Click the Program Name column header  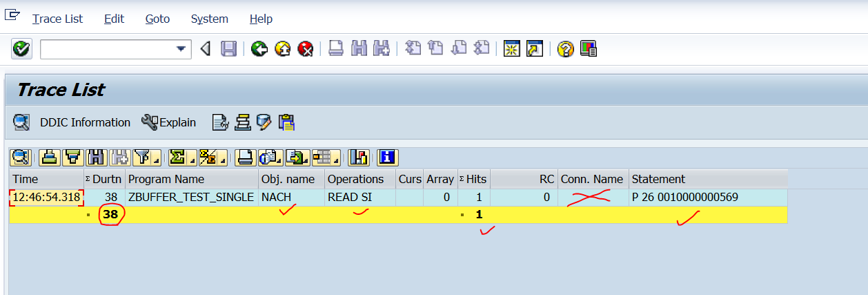click(192, 179)
